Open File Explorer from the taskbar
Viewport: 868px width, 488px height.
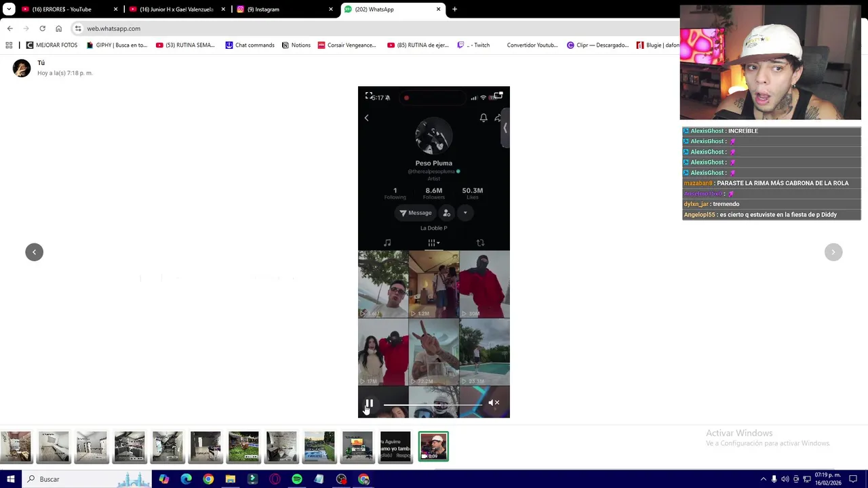231,479
